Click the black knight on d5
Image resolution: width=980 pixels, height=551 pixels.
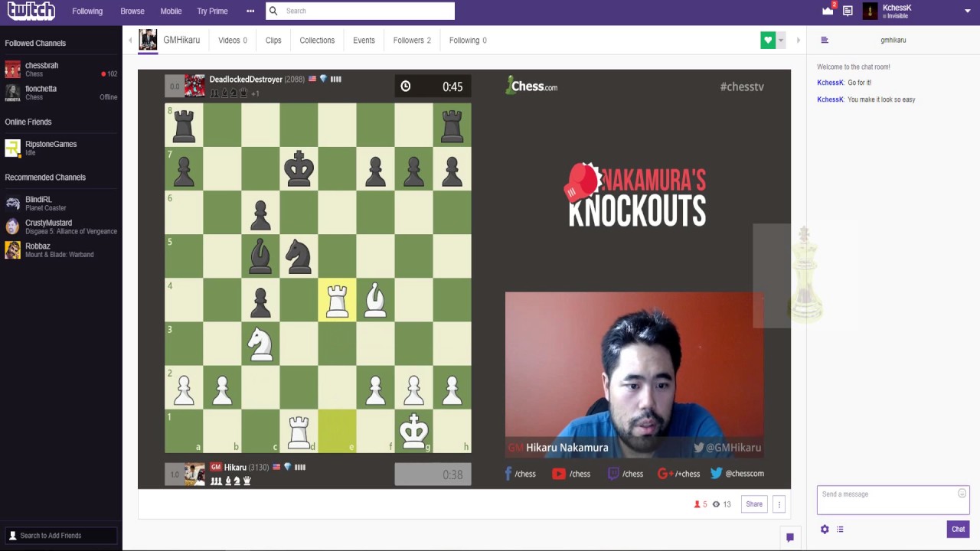pos(299,256)
